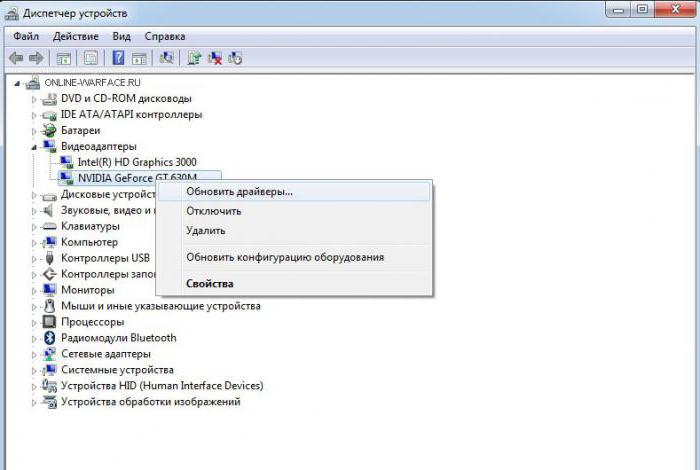The width and height of the screenshot is (700, 470).
Task: Expand DVD и CD-ROM дисководы node
Action: click(x=34, y=99)
